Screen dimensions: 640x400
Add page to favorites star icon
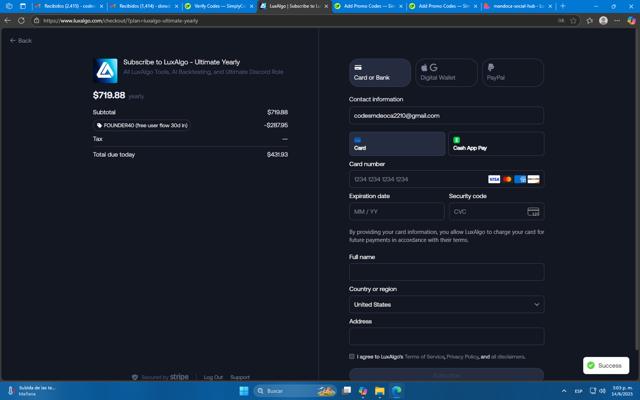(x=573, y=20)
